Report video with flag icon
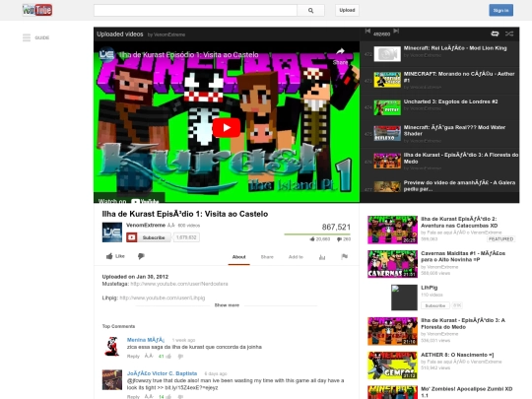Viewport: 532px width, 399px height. point(345,257)
